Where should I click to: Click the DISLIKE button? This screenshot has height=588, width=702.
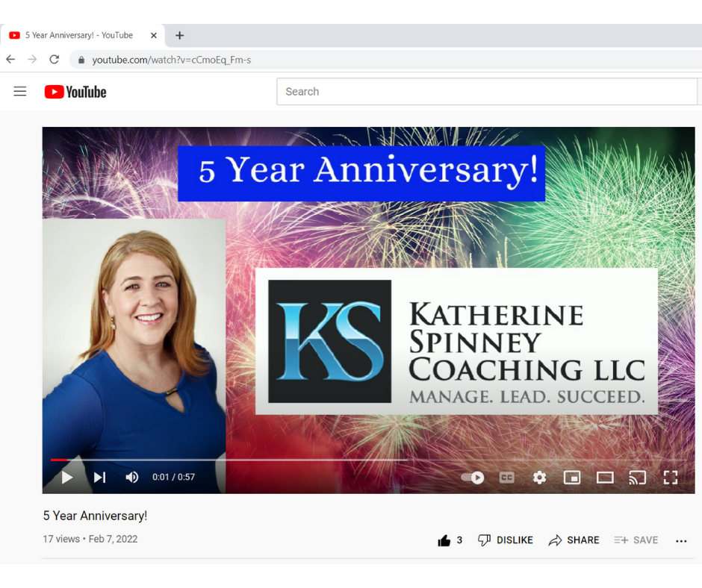(x=506, y=540)
